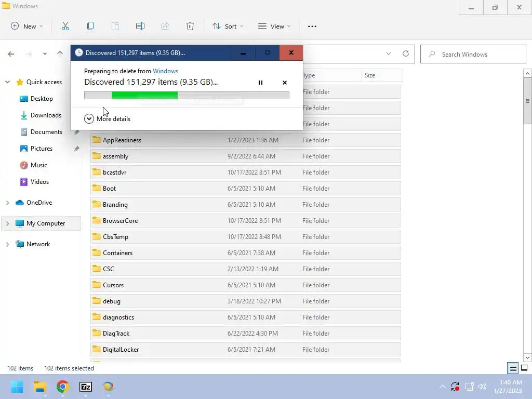Click the fourth taskbar browser icon
Viewport: 532px width, 399px height.
(108, 387)
